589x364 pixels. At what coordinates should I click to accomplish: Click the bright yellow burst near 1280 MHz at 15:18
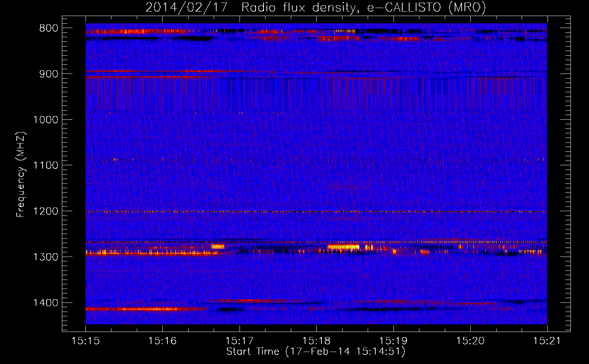(343, 247)
